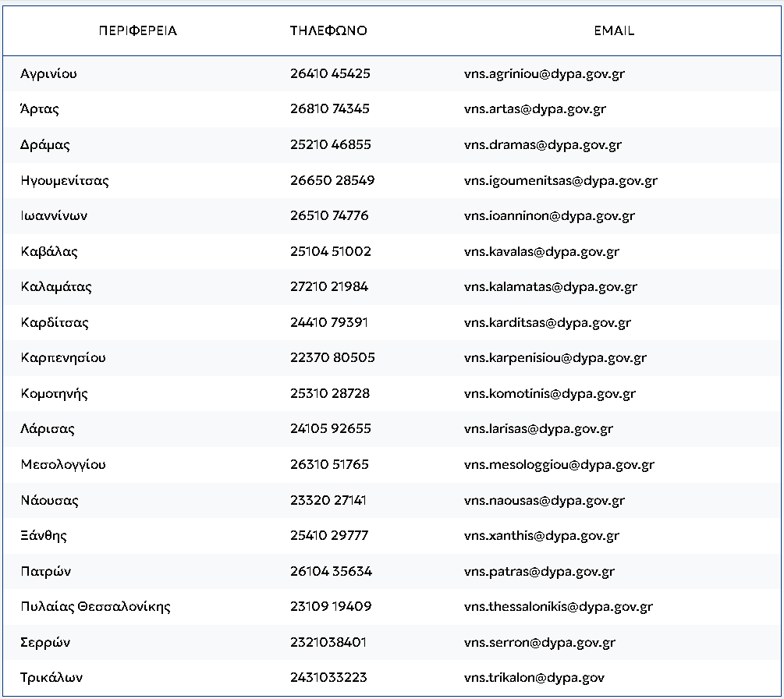This screenshot has width=784, height=699.
Task: Select phone number 24105 92655
Action: click(x=331, y=428)
